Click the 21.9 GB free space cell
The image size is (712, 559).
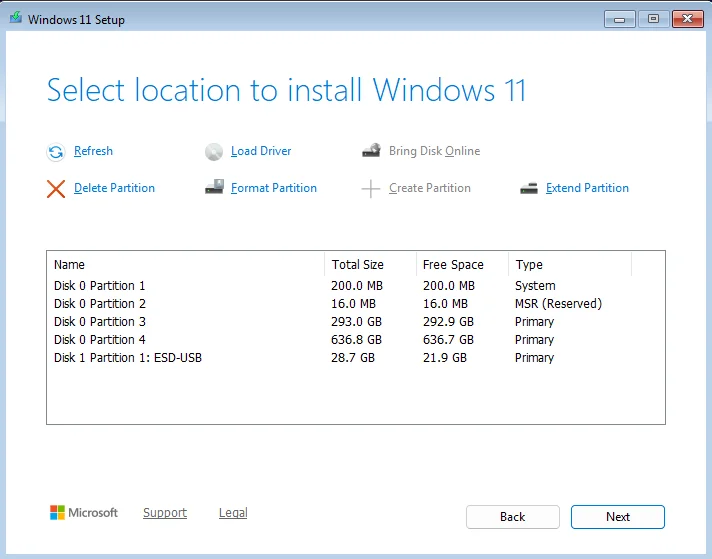tap(445, 358)
